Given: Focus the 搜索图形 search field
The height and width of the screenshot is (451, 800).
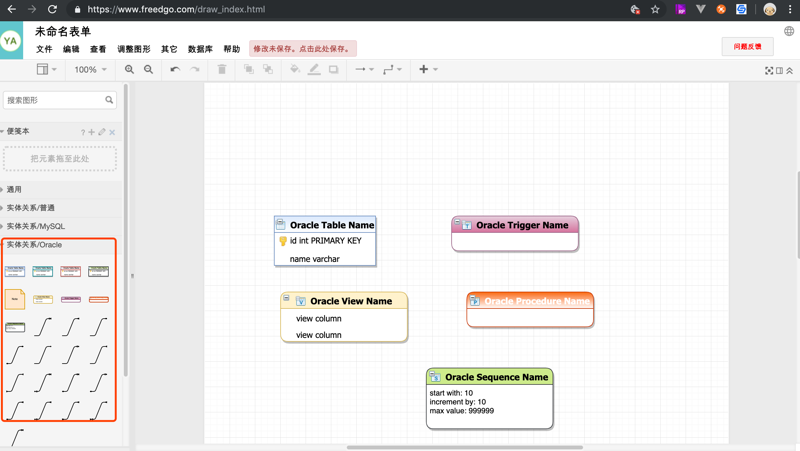Looking at the screenshot, I should coord(60,100).
